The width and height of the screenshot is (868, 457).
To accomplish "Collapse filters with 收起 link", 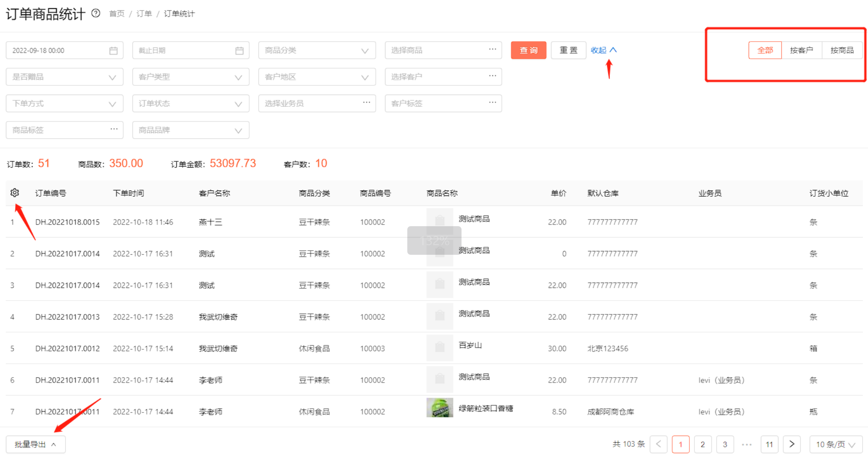I will [x=604, y=50].
